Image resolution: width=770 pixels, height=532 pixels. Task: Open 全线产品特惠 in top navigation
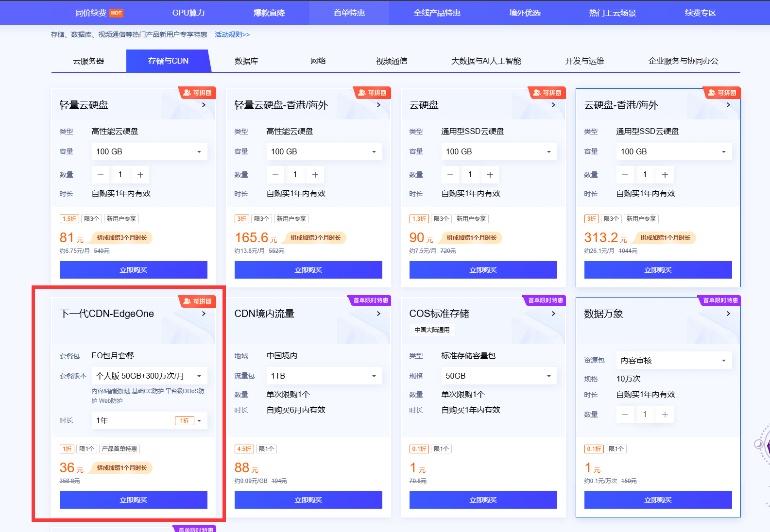click(x=437, y=13)
